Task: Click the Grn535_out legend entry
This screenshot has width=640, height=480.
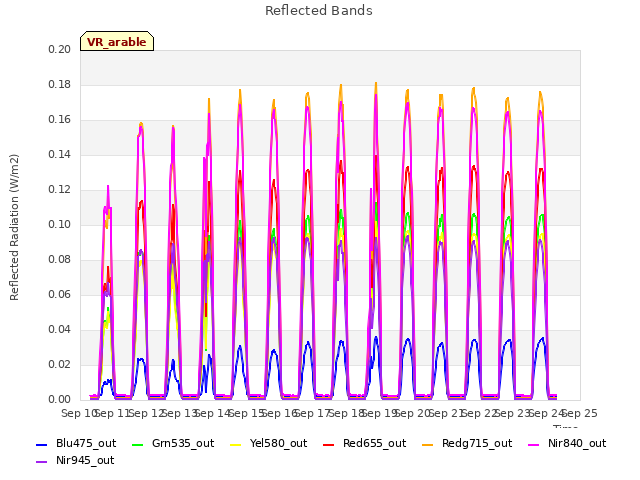Action: pyautogui.click(x=173, y=444)
